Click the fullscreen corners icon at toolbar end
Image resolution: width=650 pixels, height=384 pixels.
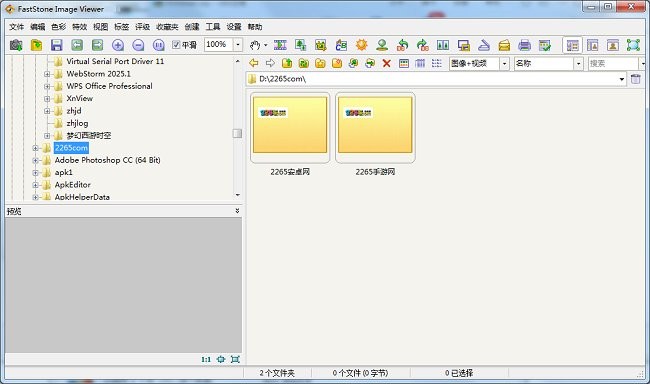pos(633,45)
